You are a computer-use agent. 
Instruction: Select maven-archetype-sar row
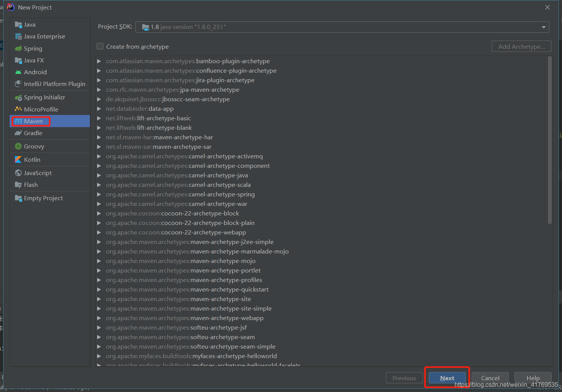click(x=322, y=147)
